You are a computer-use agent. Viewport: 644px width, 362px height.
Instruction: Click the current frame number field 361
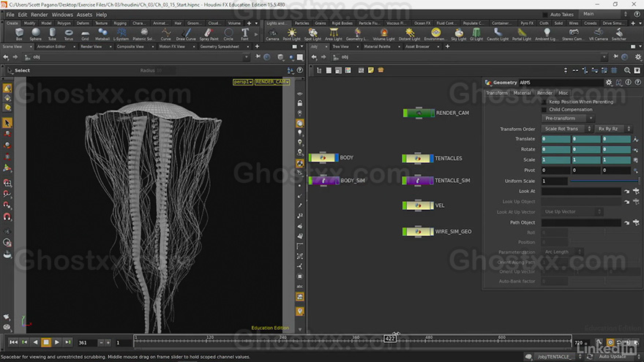87,343
